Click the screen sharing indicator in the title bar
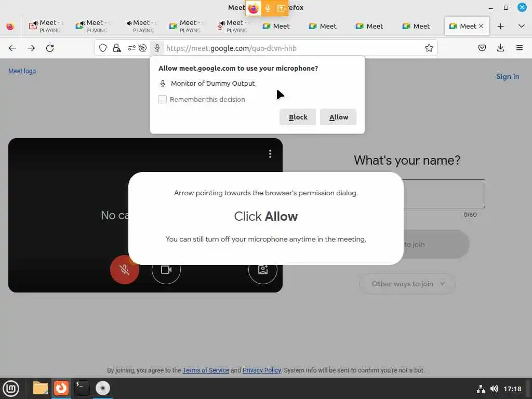This screenshot has height=399, width=532. (x=281, y=8)
